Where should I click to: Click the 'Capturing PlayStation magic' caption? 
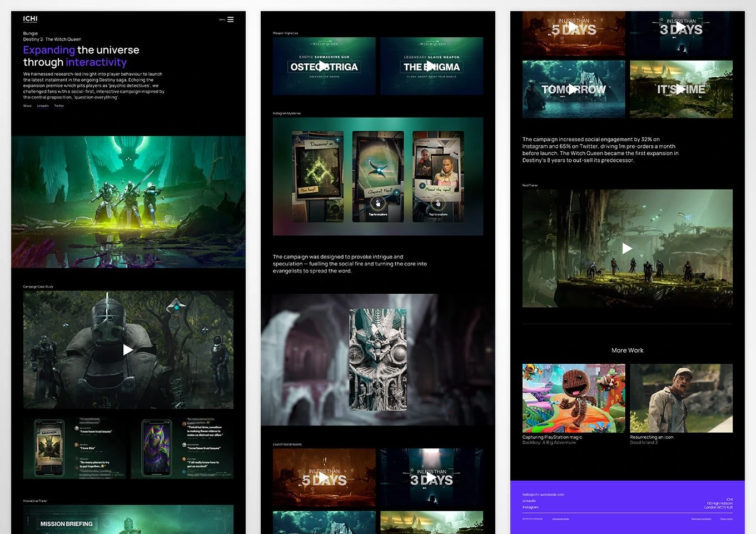pos(552,437)
